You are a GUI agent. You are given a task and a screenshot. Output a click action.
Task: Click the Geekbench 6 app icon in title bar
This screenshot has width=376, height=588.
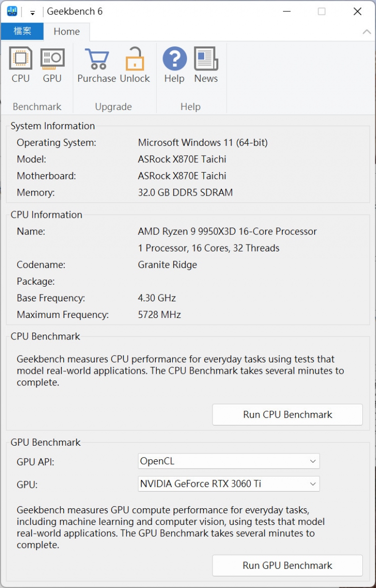point(12,11)
